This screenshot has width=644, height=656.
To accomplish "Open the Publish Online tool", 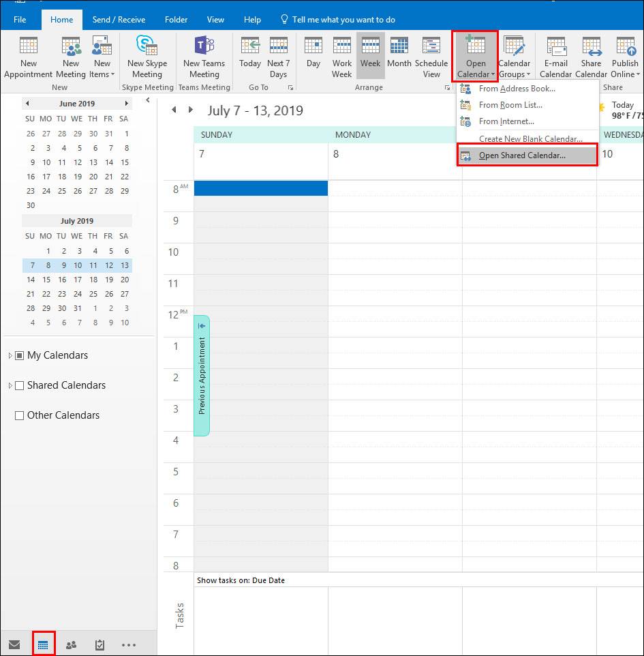I will [x=624, y=57].
